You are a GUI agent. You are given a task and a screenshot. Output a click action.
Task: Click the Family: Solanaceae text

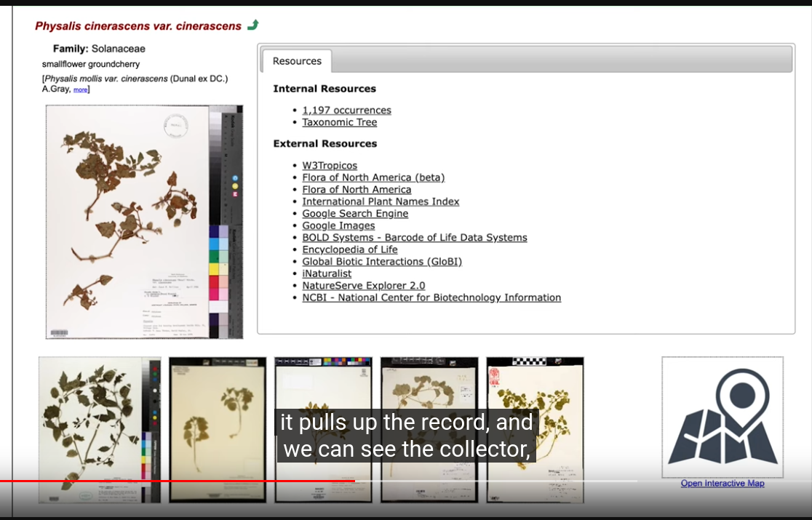tap(99, 49)
